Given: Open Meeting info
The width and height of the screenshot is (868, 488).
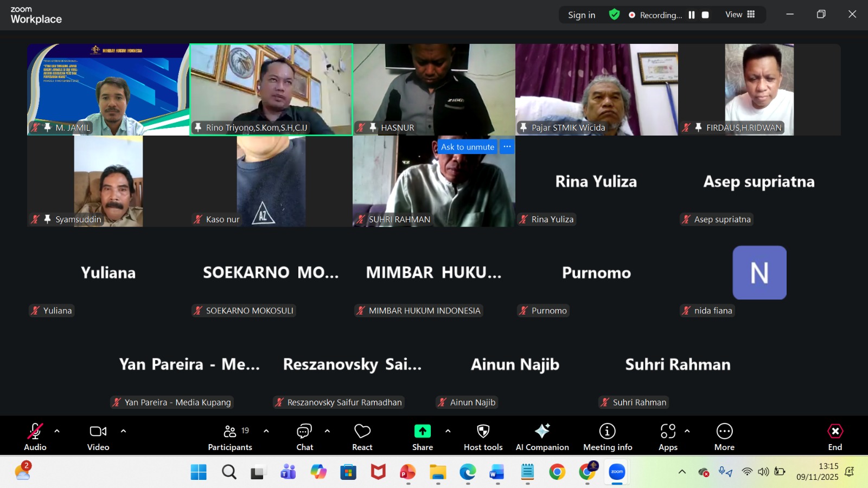Looking at the screenshot, I should [x=607, y=437].
